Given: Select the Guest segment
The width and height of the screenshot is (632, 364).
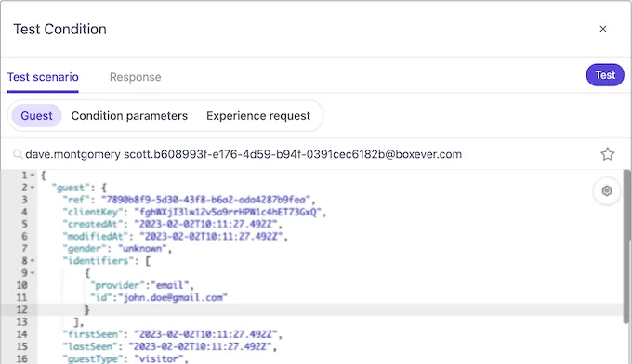Looking at the screenshot, I should [x=36, y=115].
